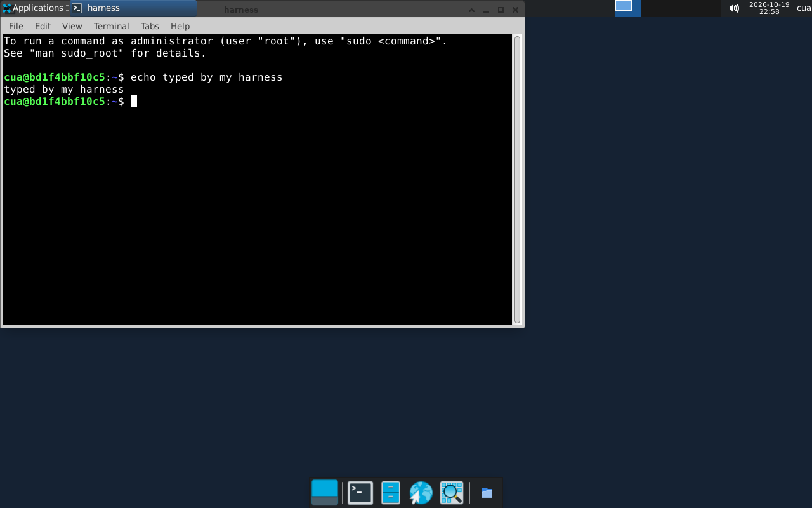Screen dimensions: 812x508
Task: Click the 'cua' user label in panel
Action: [804, 8]
